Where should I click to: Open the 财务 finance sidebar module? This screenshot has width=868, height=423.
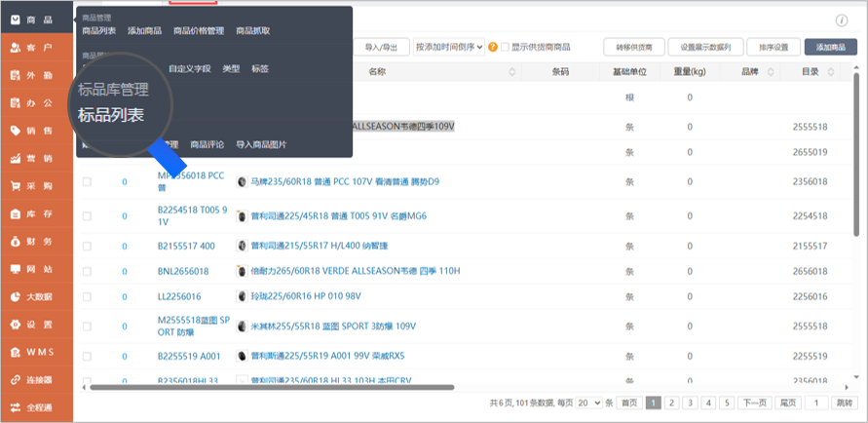(36, 241)
